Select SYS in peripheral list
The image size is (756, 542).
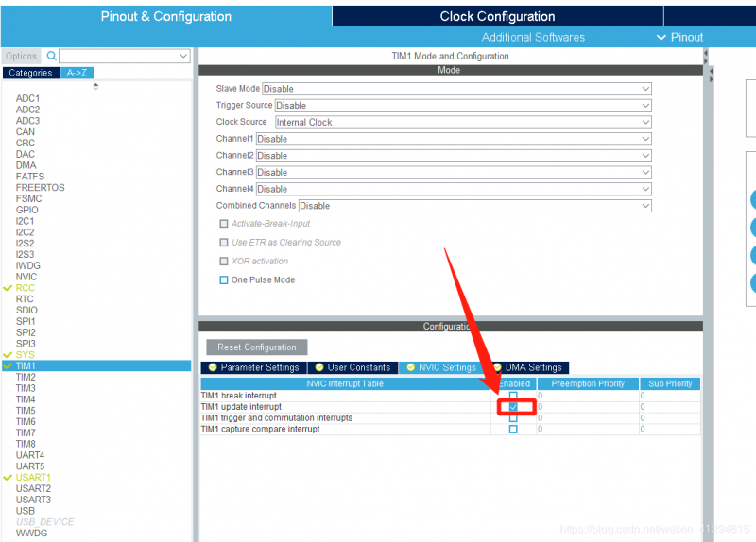[x=26, y=355]
